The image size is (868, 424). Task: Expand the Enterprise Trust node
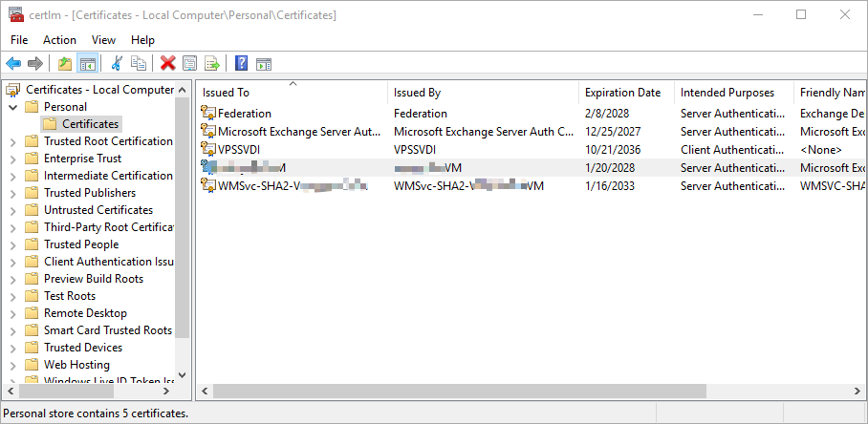12,159
